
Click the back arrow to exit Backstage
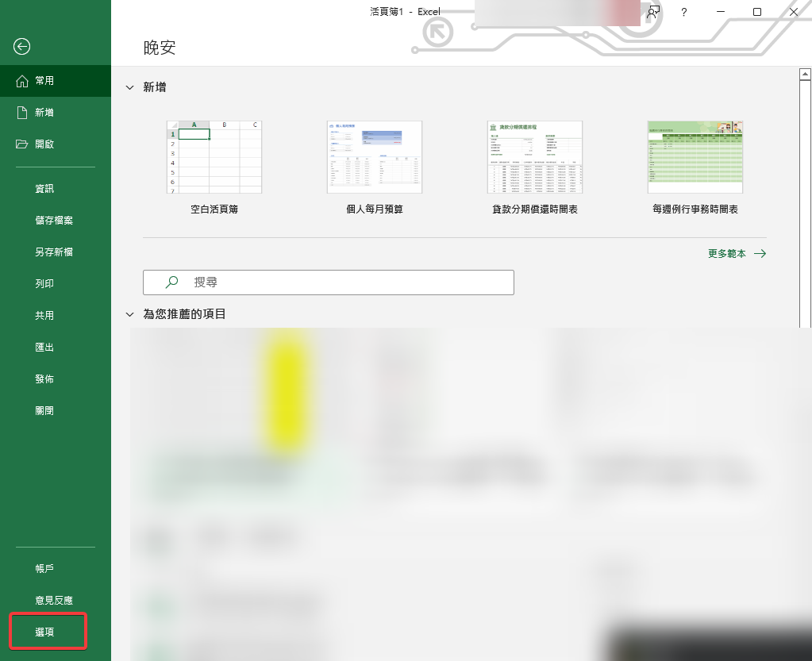21,47
